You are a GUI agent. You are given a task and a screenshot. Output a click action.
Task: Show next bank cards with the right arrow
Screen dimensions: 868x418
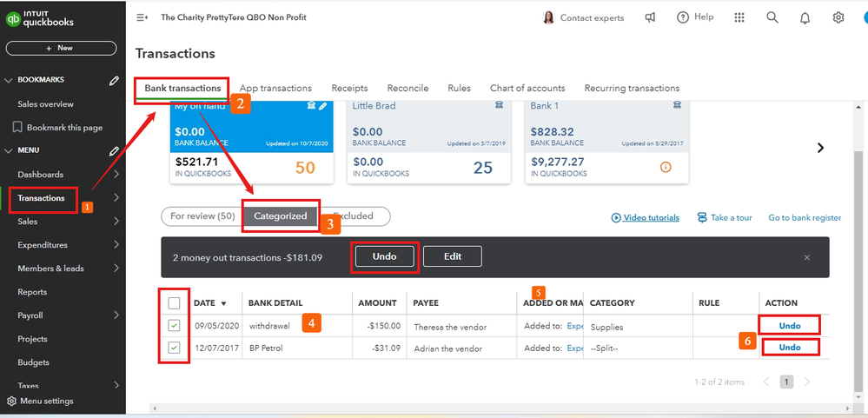point(821,148)
